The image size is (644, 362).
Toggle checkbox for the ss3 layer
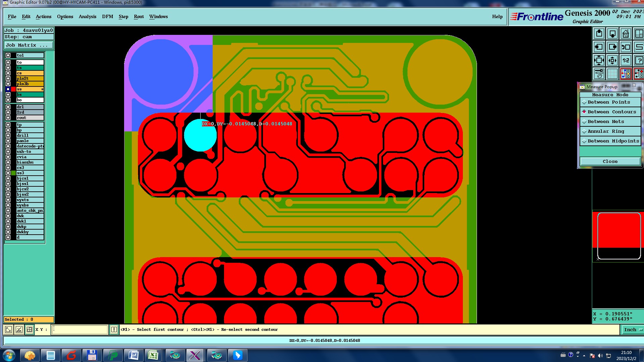pos(8,173)
